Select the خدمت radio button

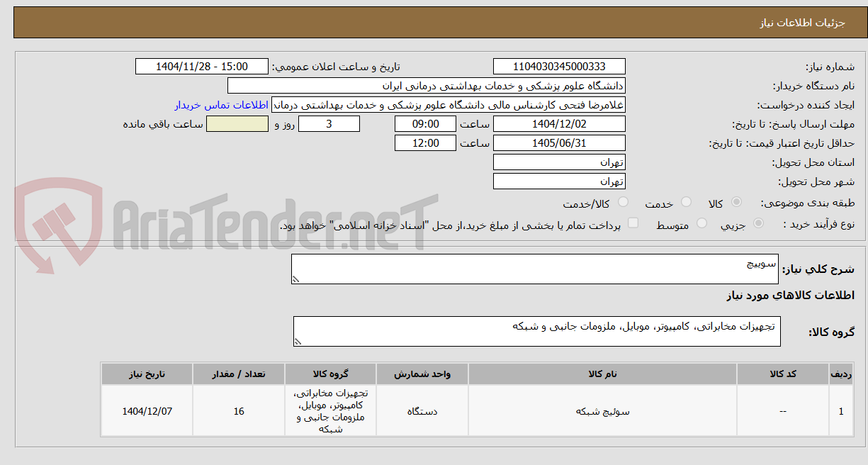[686, 203]
